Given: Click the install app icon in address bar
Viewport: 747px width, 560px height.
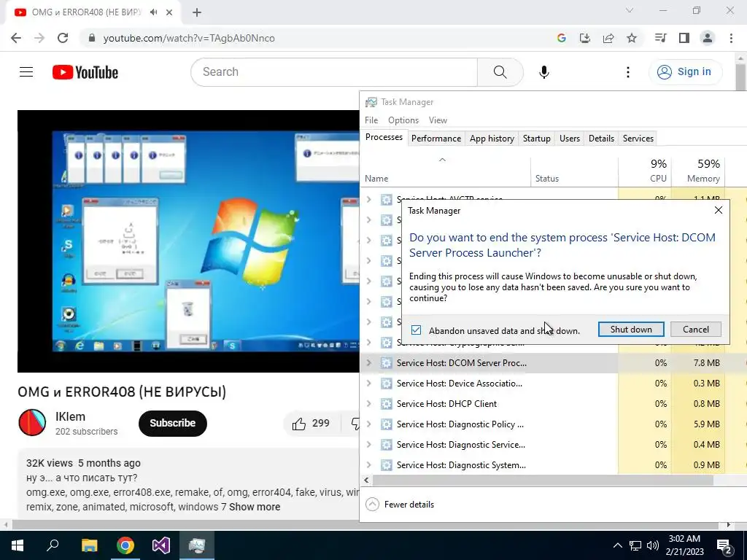Looking at the screenshot, I should pyautogui.click(x=584, y=38).
